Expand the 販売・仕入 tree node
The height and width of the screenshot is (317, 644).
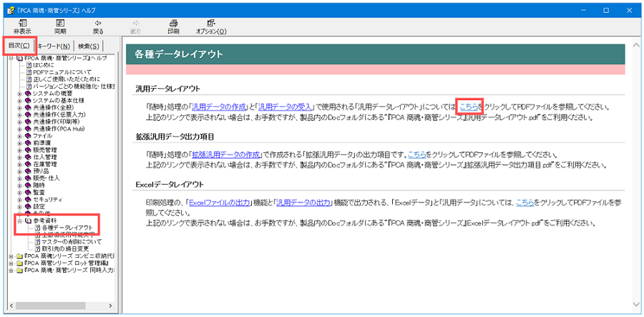click(x=20, y=178)
